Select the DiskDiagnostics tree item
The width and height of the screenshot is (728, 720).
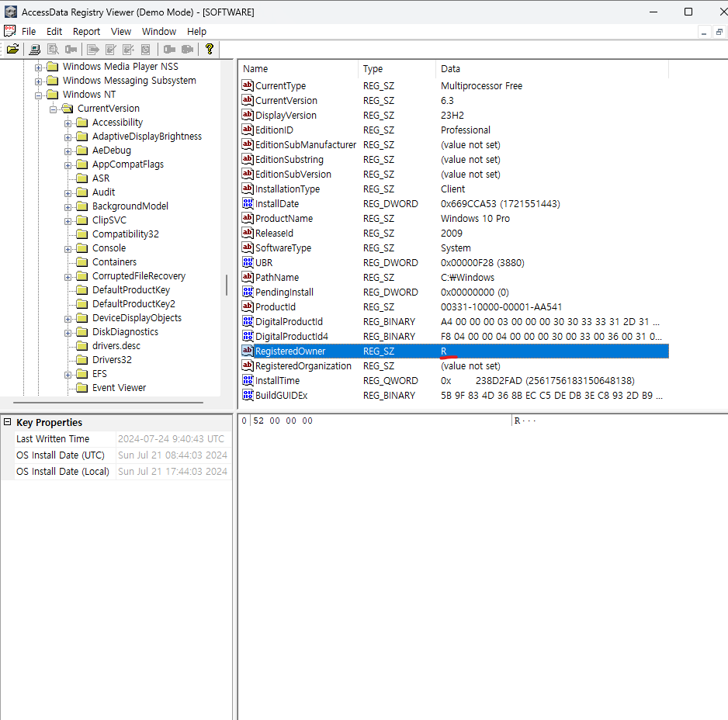(125, 332)
